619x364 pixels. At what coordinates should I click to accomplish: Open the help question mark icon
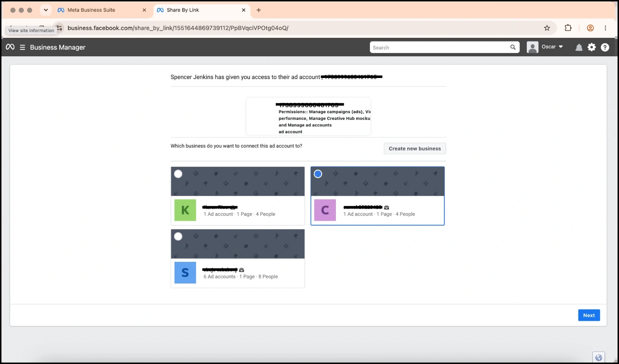pos(605,47)
